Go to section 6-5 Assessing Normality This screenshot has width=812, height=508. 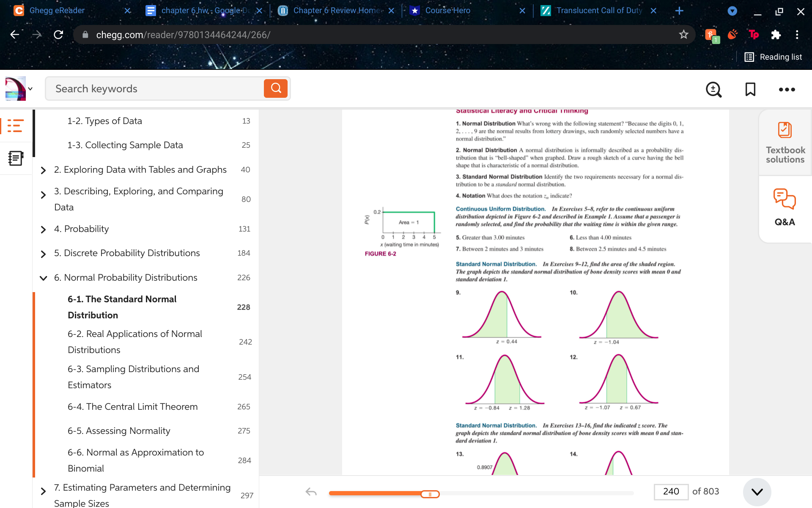pyautogui.click(x=119, y=431)
